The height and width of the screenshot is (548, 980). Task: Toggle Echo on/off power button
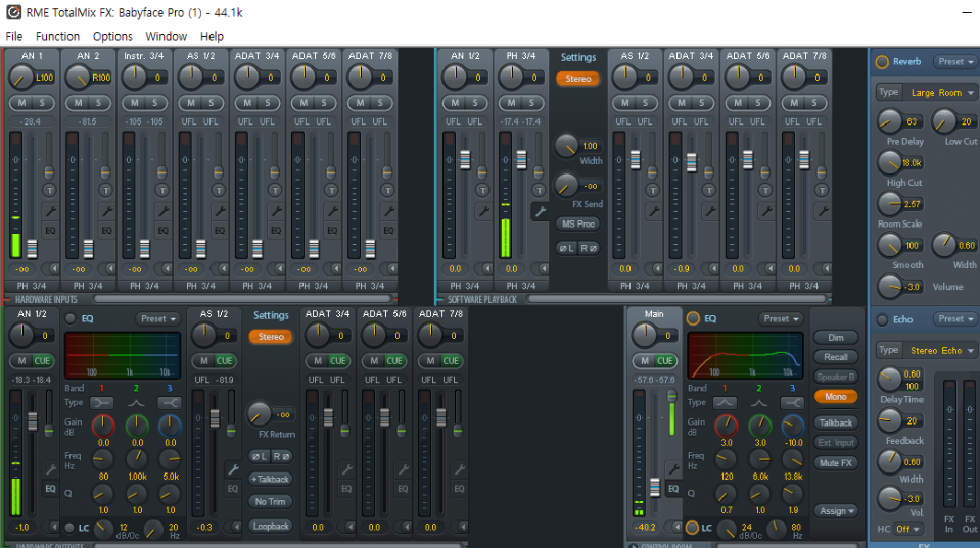(x=881, y=320)
